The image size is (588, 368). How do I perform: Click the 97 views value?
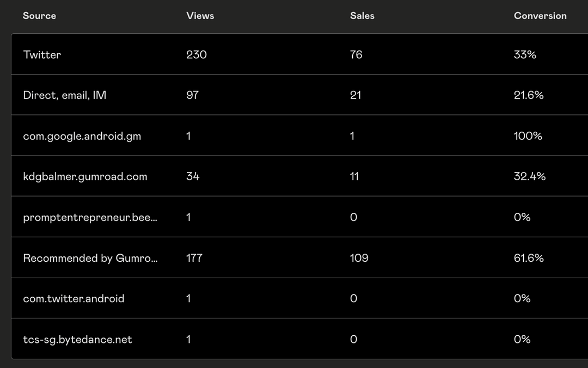click(192, 95)
